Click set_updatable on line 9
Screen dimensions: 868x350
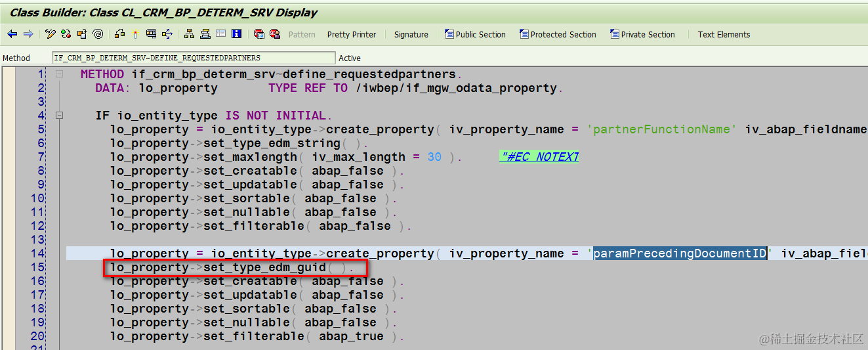tap(250, 185)
